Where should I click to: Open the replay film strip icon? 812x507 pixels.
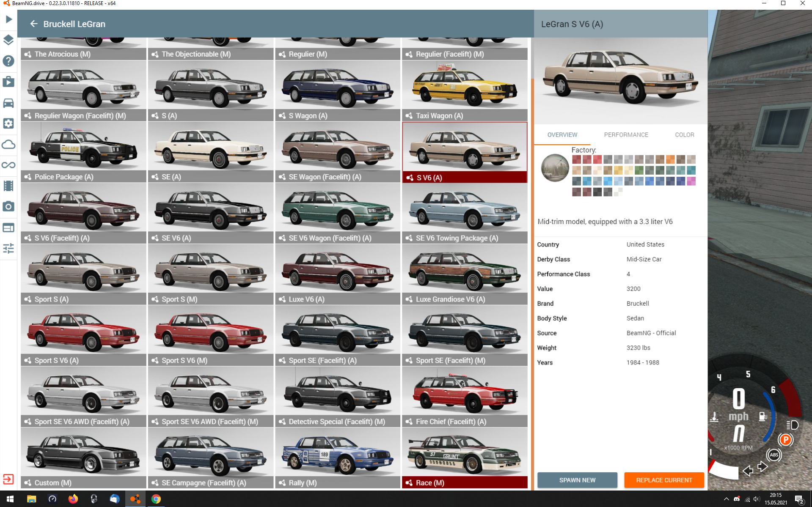click(8, 186)
